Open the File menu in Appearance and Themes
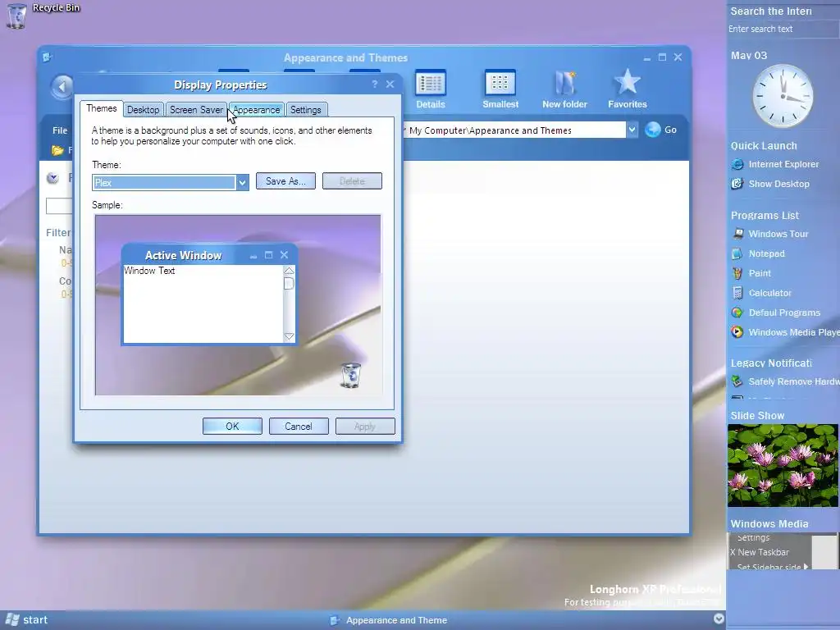The width and height of the screenshot is (840, 630). click(x=60, y=130)
